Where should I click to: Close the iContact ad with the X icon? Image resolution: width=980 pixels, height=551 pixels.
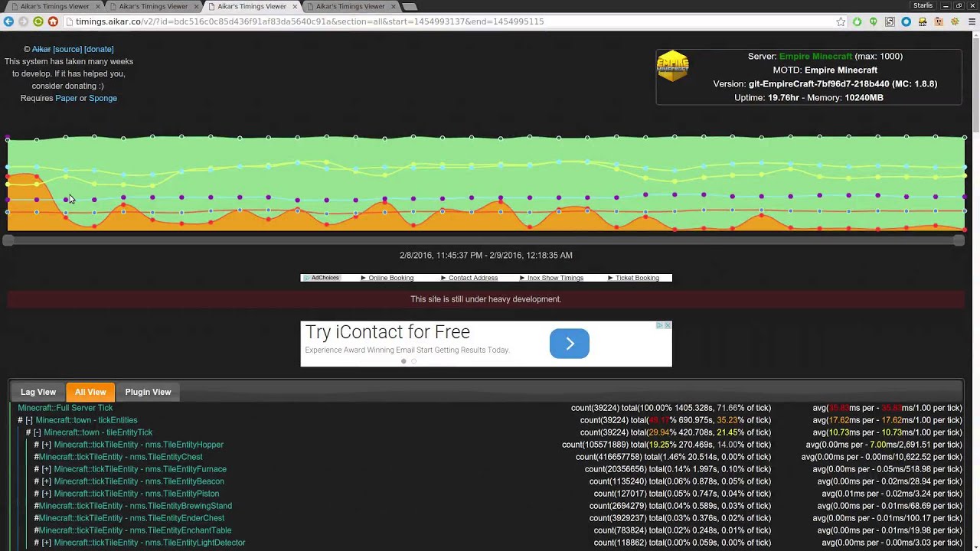pos(668,325)
